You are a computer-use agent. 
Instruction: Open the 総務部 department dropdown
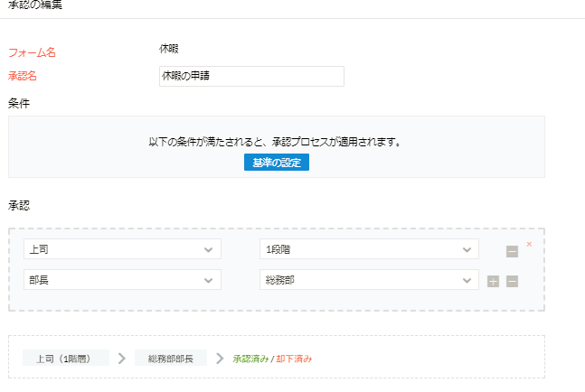[x=369, y=279]
